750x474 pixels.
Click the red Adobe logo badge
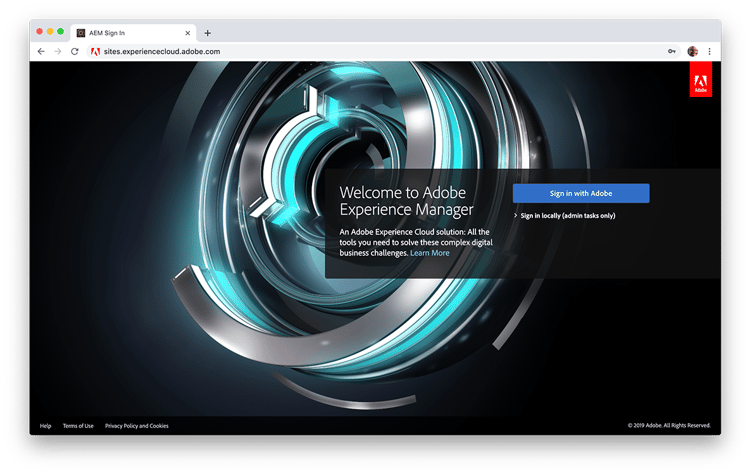(x=701, y=79)
